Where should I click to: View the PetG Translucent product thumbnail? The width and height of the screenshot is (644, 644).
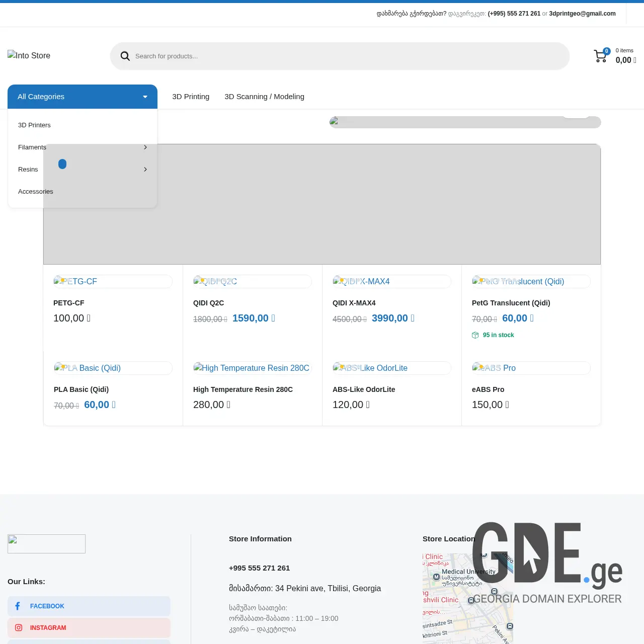tap(531, 281)
